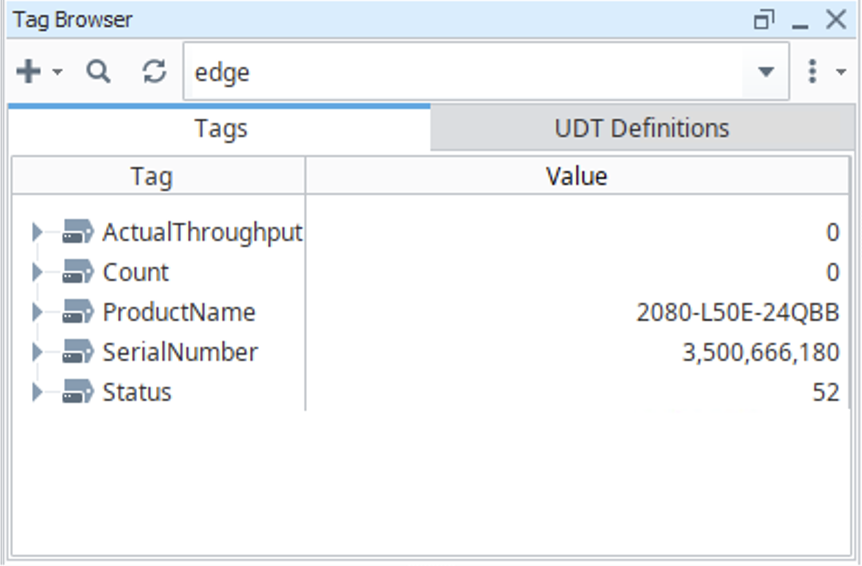The width and height of the screenshot is (862, 566).
Task: Click the Status tag icon
Action: (x=77, y=393)
